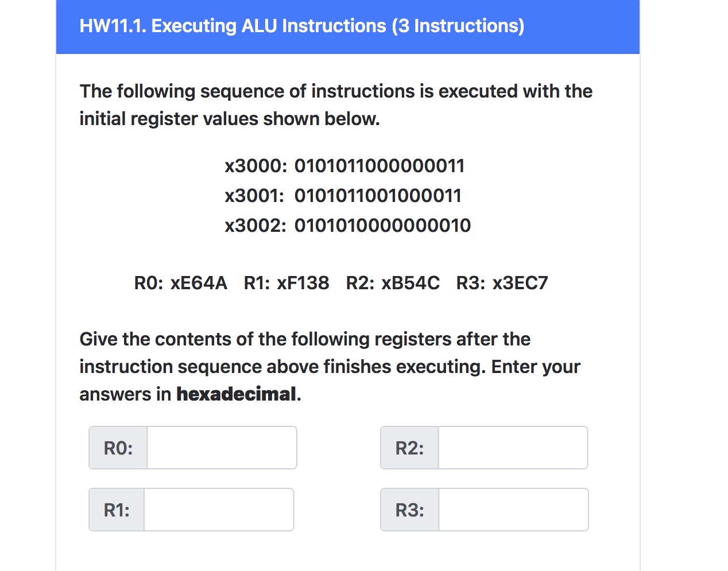Click the R3: label next to its input
The width and height of the screenshot is (728, 571).
[x=409, y=509]
